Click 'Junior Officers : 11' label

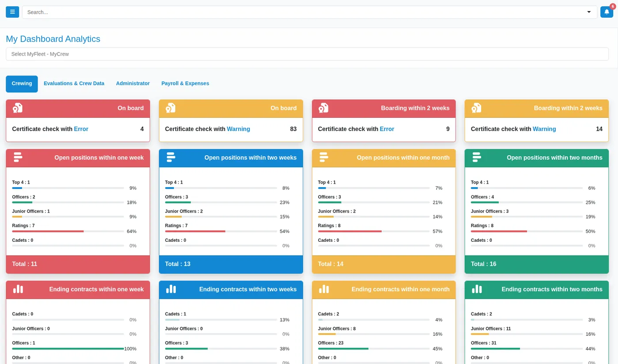click(x=491, y=329)
